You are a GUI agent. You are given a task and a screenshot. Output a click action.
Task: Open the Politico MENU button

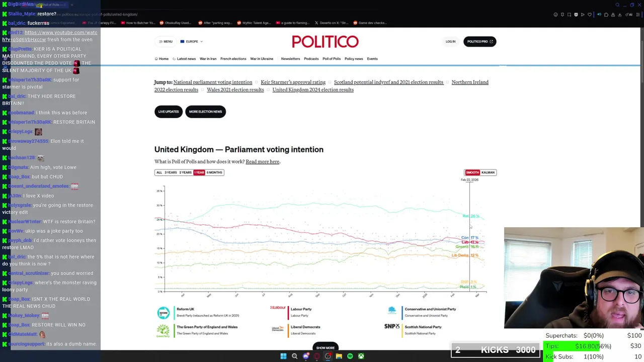coord(166,41)
